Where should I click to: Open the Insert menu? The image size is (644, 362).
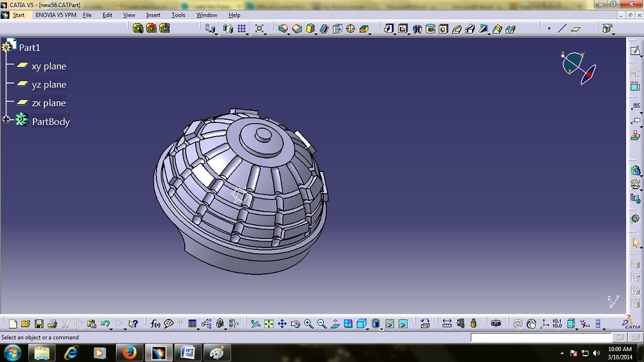[153, 15]
